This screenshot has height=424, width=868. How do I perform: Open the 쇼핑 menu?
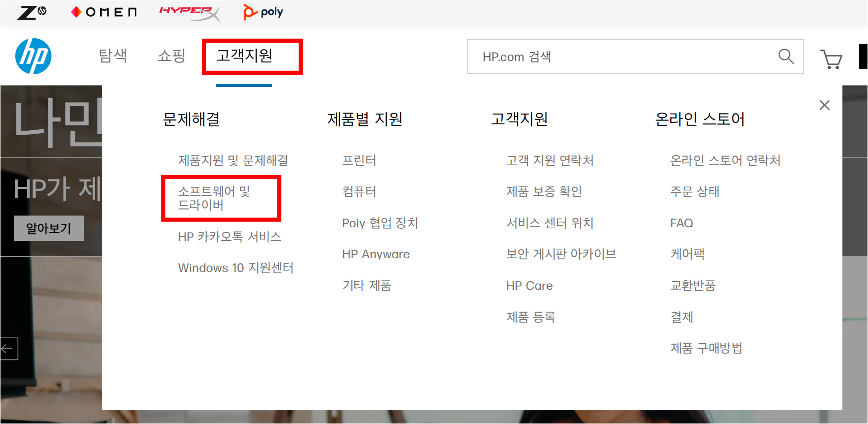tap(172, 55)
